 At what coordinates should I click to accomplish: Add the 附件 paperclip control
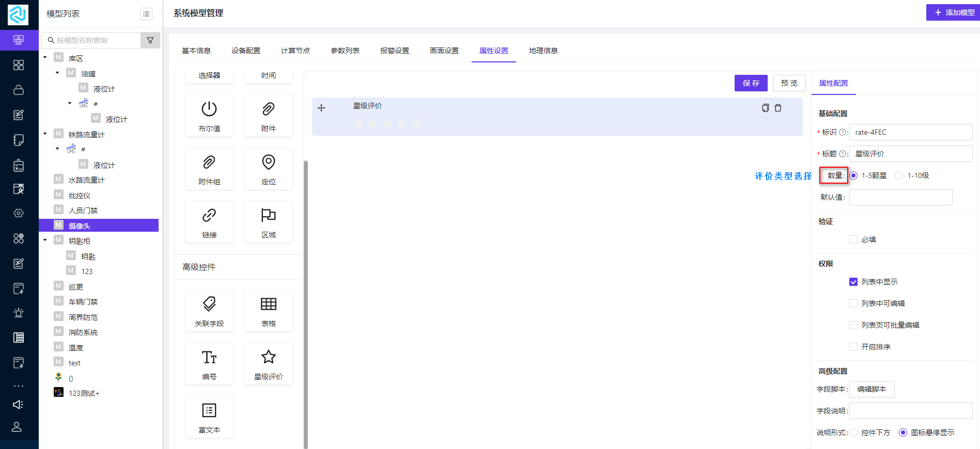coord(269,116)
